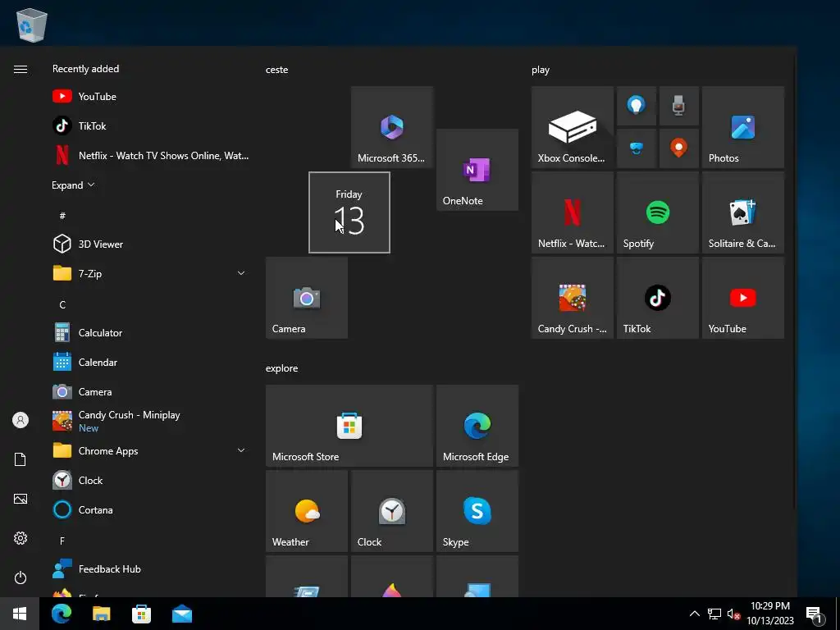
Task: Open Microsoft Store from taskbar
Action: point(141,614)
